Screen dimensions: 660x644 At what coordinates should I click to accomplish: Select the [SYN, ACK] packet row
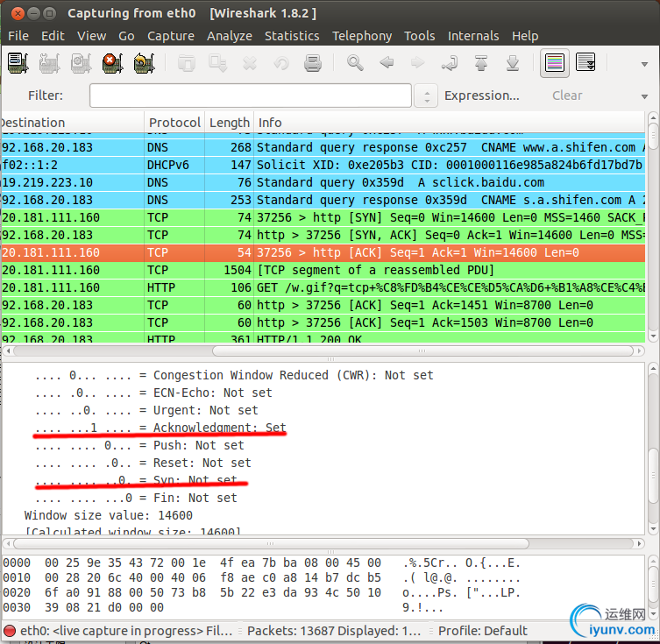(x=323, y=235)
